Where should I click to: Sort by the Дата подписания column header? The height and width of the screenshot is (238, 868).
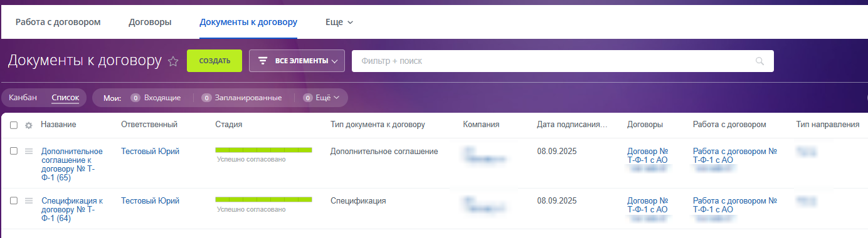coord(572,125)
